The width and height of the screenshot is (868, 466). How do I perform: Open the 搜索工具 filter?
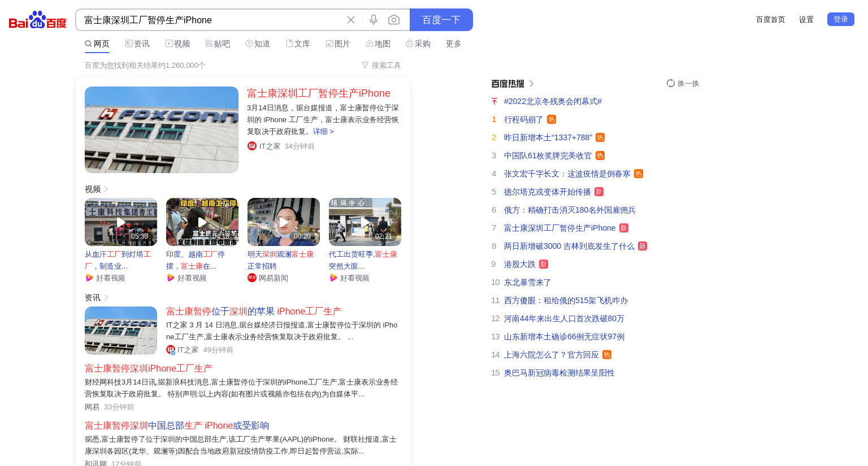[x=381, y=66]
